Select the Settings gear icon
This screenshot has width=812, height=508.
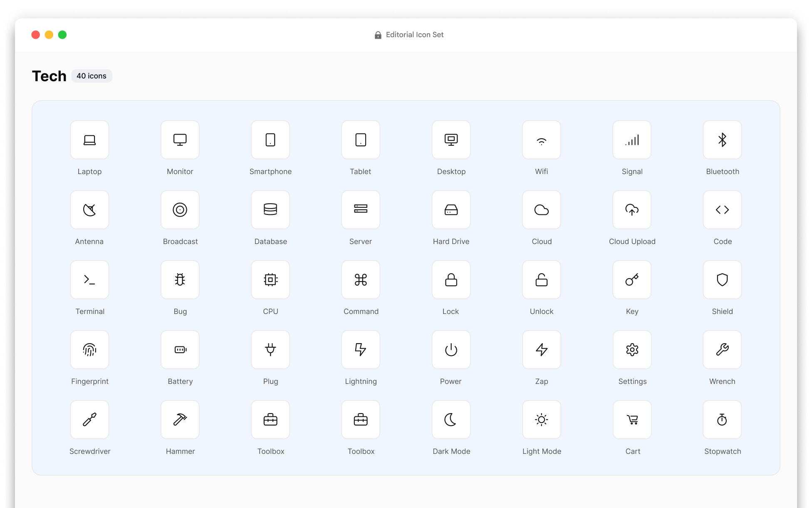pyautogui.click(x=632, y=350)
